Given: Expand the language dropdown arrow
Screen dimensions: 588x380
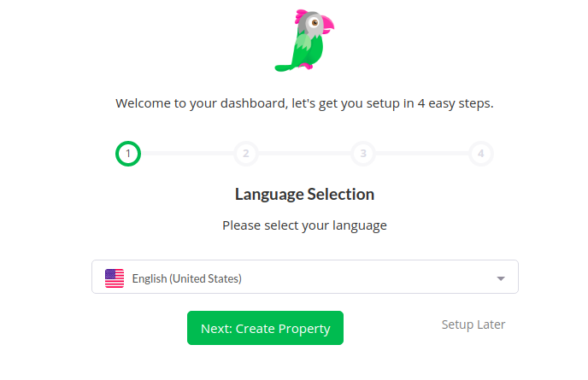Looking at the screenshot, I should point(501,278).
